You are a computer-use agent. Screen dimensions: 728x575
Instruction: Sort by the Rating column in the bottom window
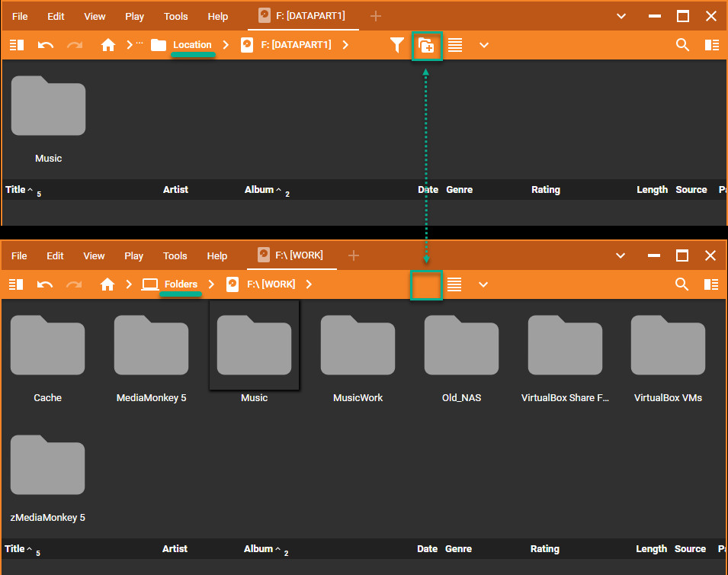coord(545,549)
